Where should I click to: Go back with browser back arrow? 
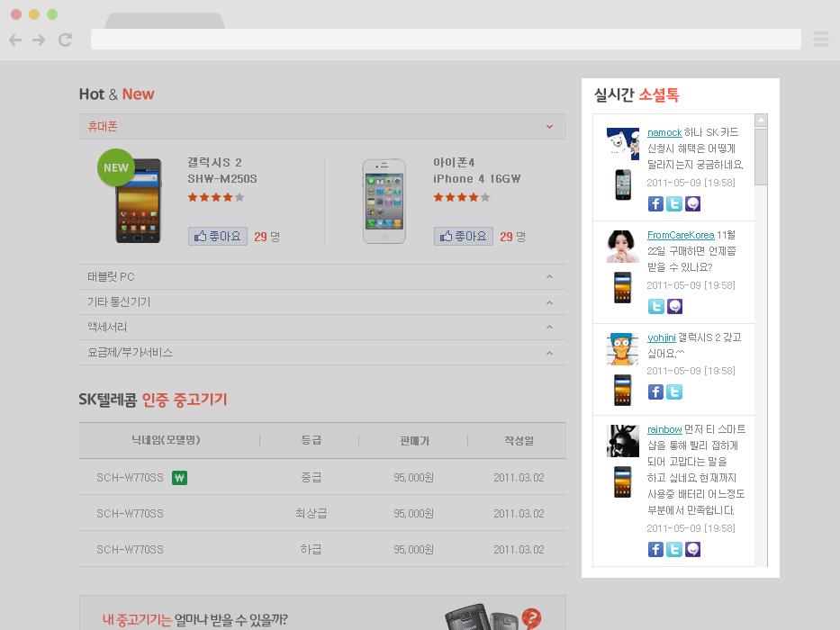(15, 40)
